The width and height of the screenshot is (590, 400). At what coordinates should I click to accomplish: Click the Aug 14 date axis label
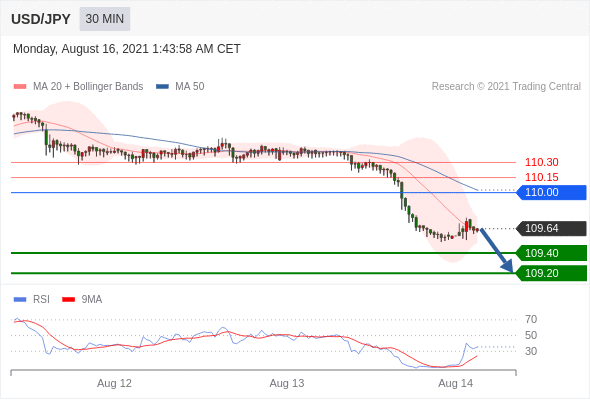tap(456, 383)
